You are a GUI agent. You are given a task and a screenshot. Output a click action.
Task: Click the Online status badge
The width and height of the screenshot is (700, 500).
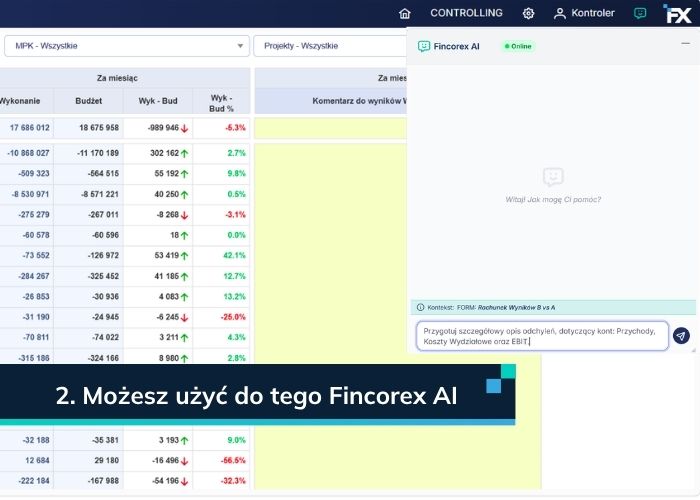coord(518,46)
